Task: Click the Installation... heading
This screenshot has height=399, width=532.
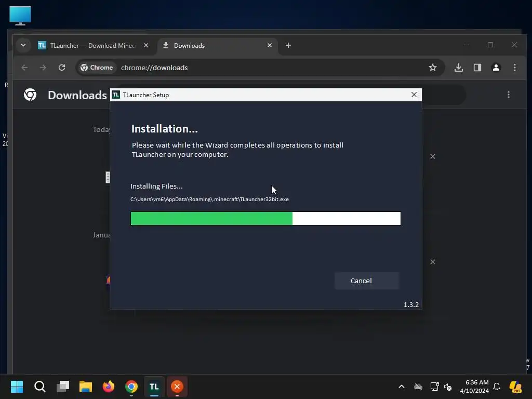Action: (x=165, y=129)
